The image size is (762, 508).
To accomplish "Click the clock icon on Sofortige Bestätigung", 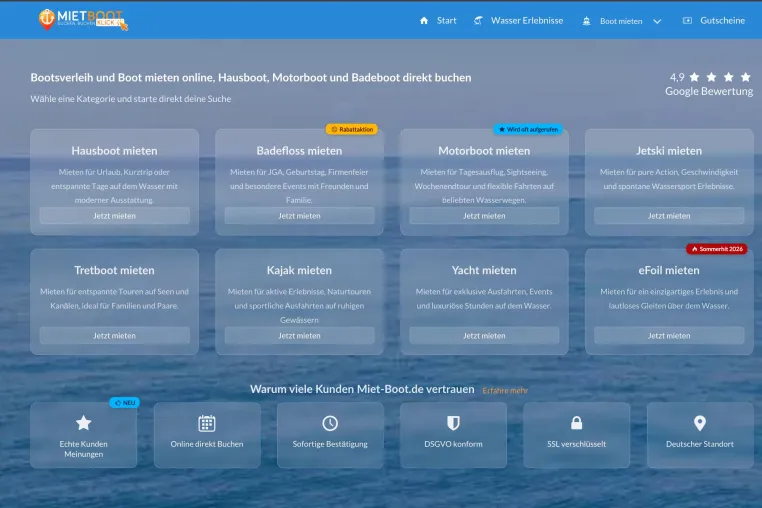I will pyautogui.click(x=330, y=423).
